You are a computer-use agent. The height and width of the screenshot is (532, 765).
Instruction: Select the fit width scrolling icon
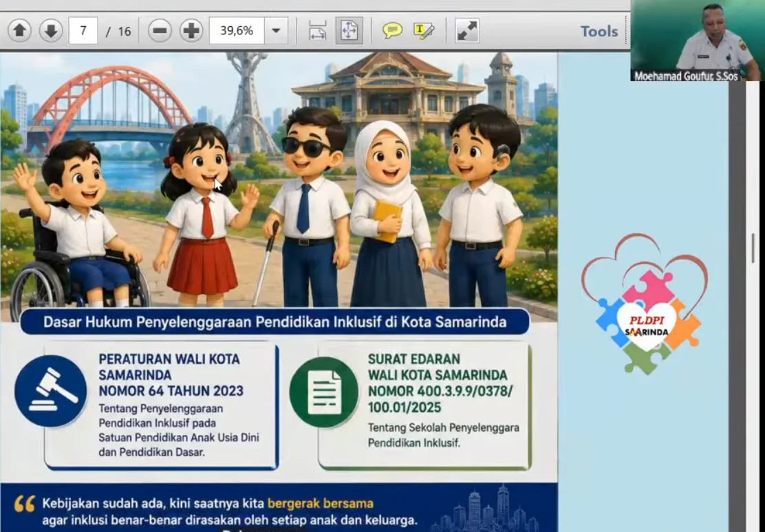(317, 31)
